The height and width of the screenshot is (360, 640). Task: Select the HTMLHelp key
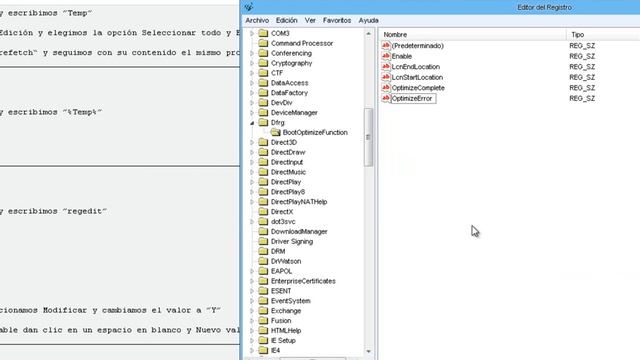point(286,331)
